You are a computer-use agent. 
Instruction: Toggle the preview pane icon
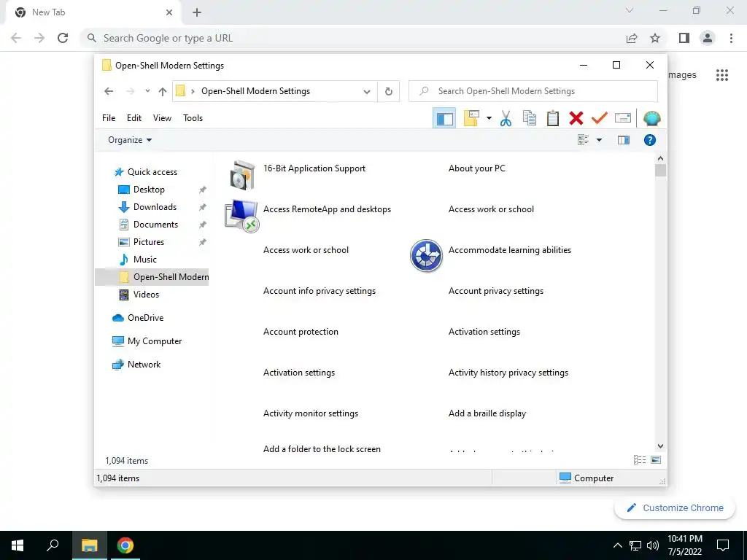[x=624, y=140]
